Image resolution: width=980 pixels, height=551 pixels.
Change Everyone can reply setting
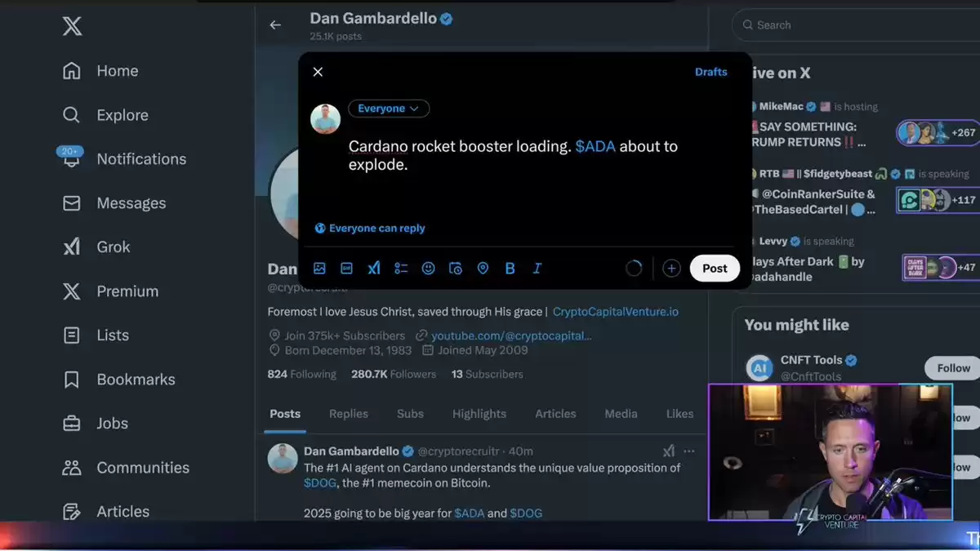(370, 229)
